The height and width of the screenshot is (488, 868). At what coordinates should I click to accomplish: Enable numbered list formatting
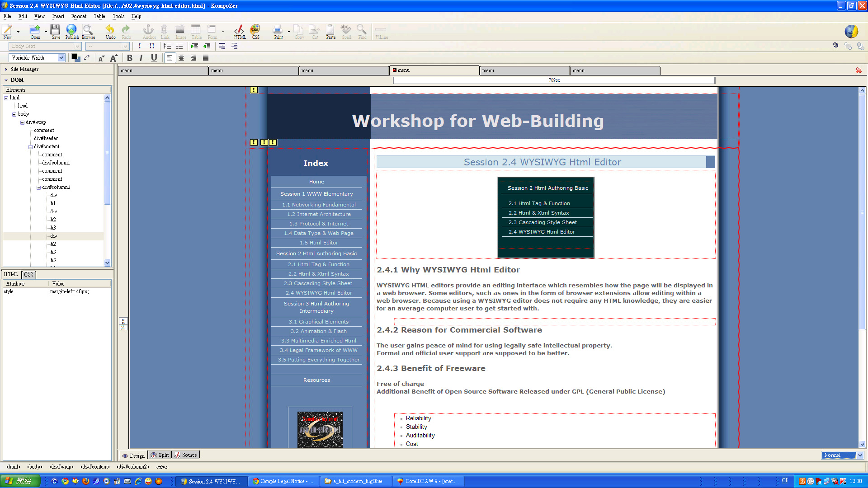[x=167, y=46]
